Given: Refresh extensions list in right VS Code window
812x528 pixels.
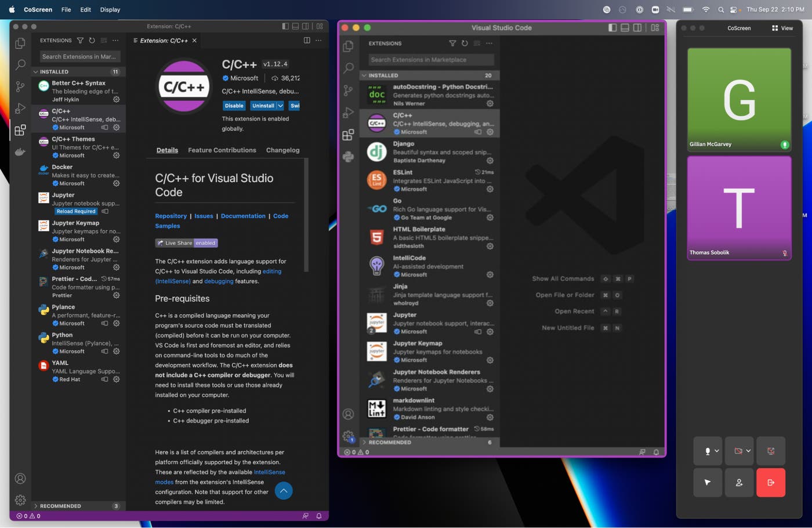Looking at the screenshot, I should [465, 44].
